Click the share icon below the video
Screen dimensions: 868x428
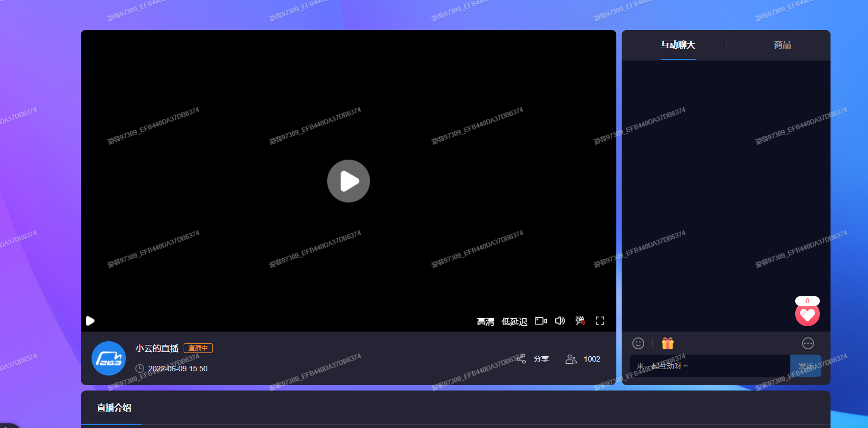(x=521, y=359)
